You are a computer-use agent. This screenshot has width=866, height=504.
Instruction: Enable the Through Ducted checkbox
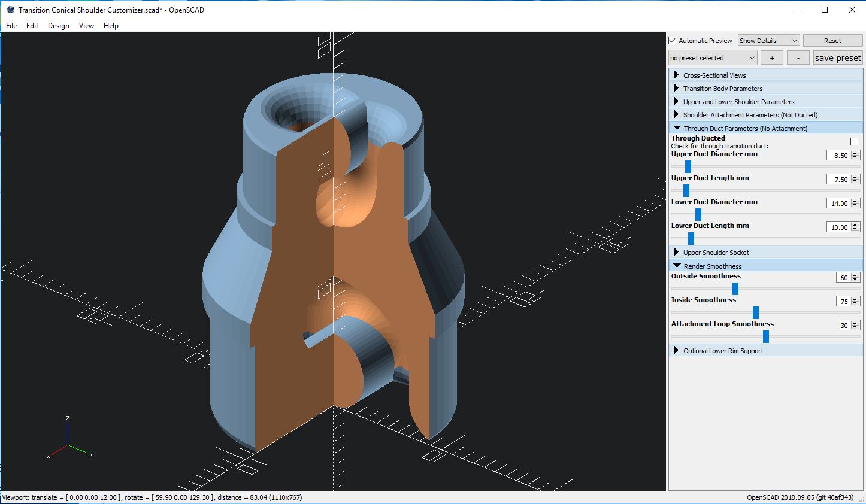854,142
